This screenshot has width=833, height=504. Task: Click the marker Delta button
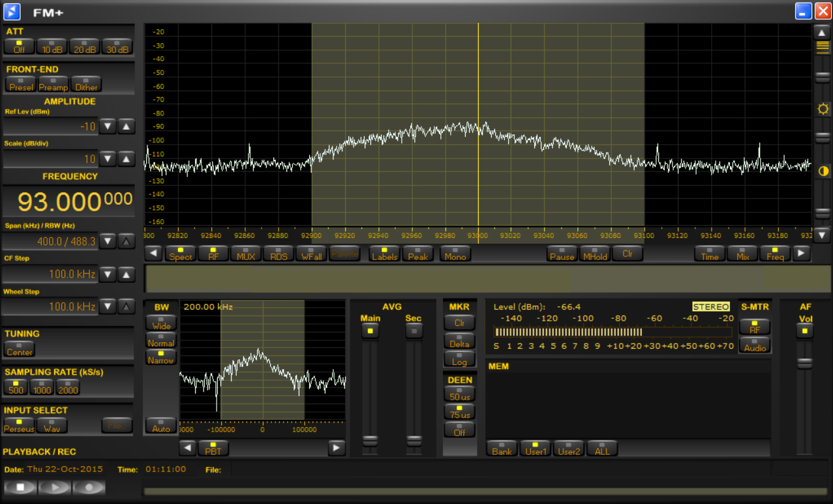click(459, 341)
